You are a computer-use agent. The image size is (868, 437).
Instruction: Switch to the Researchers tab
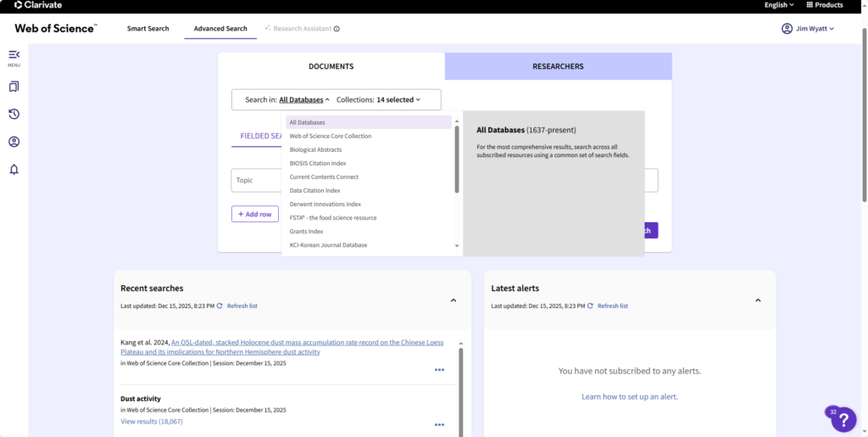558,66
